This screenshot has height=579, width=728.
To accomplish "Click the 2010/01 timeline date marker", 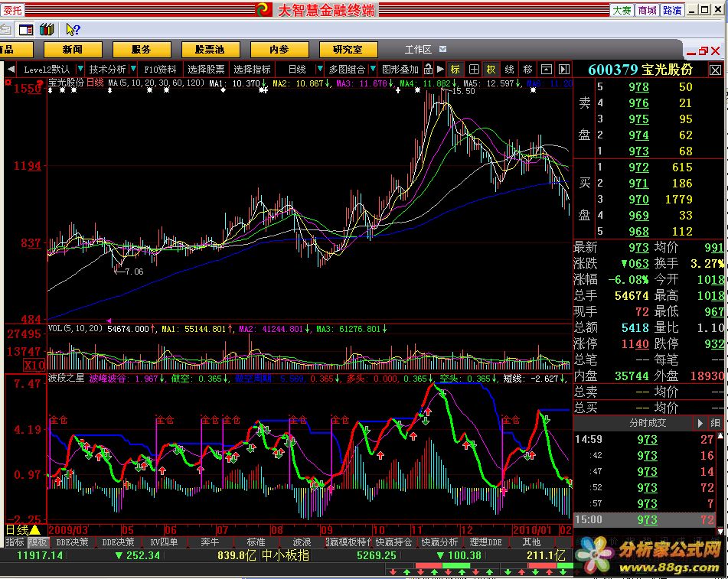I will pyautogui.click(x=532, y=530).
